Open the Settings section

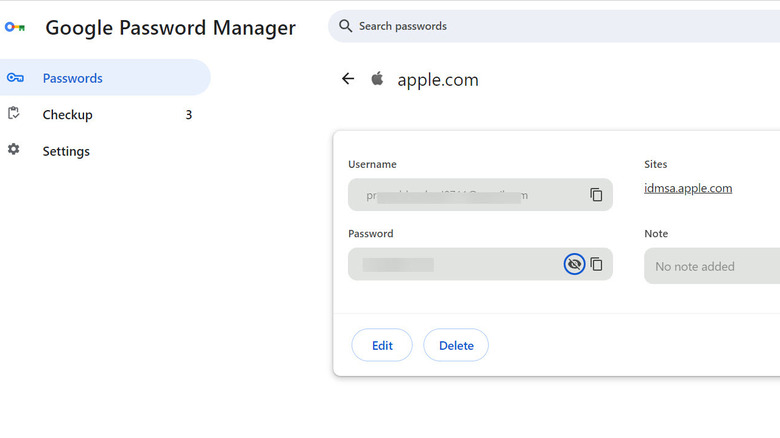[x=66, y=151]
